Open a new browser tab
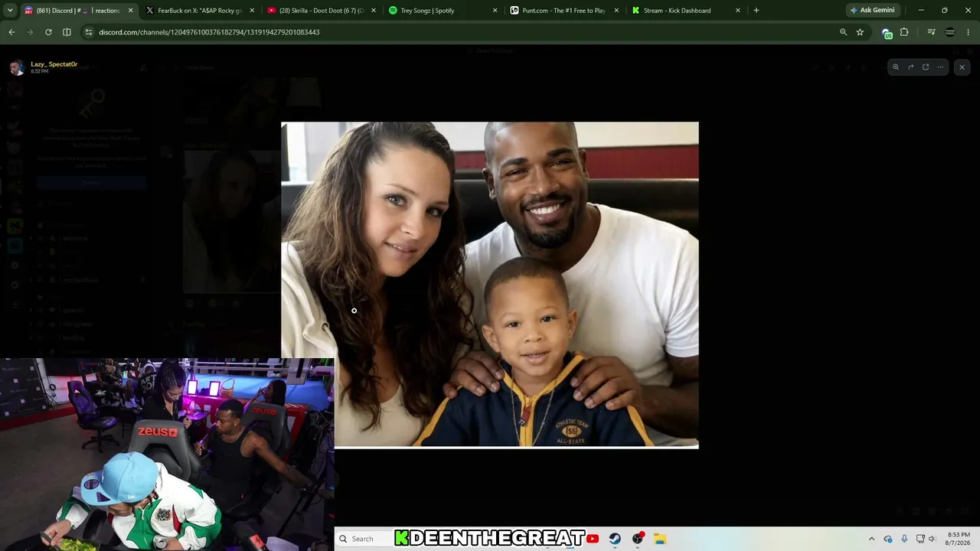 (756, 11)
